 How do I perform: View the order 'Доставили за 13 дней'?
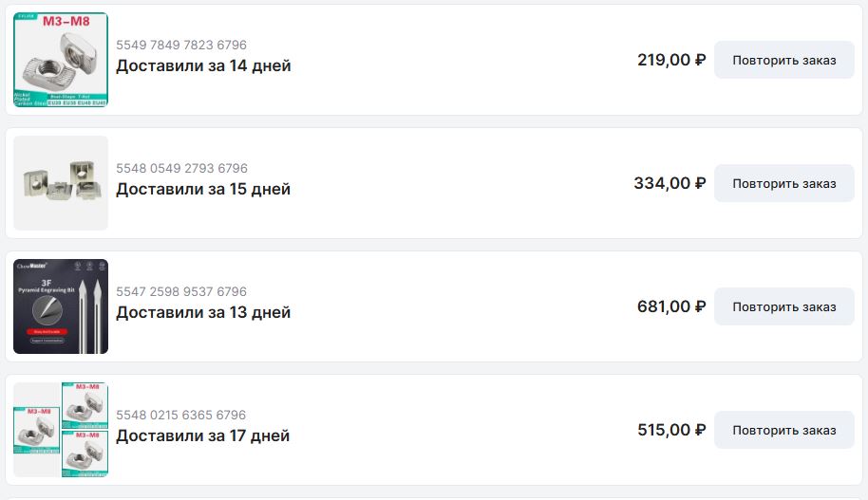click(x=203, y=312)
